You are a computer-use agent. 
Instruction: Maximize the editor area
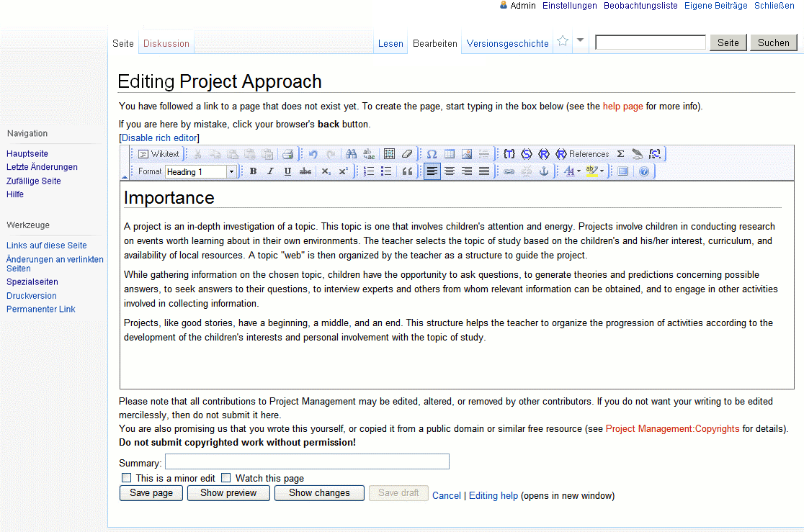pyautogui.click(x=623, y=171)
